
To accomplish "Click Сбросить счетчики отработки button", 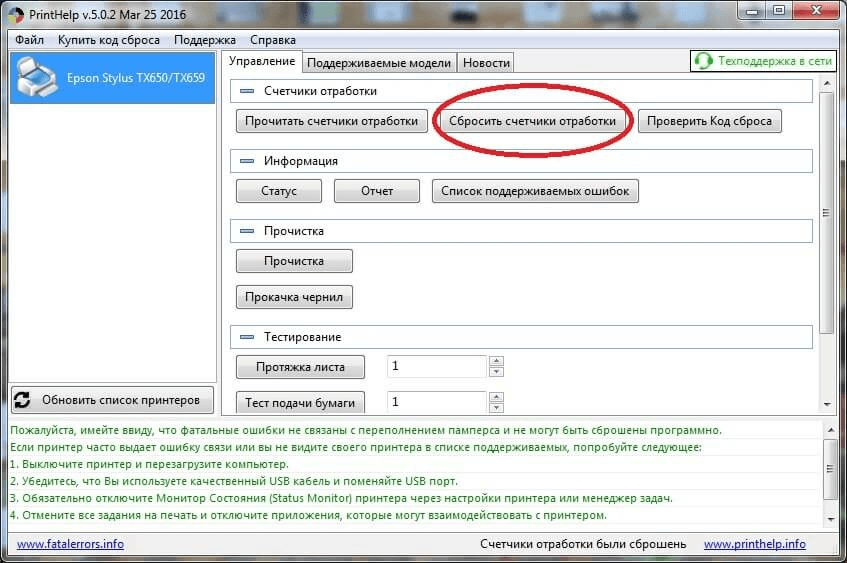I will click(532, 121).
